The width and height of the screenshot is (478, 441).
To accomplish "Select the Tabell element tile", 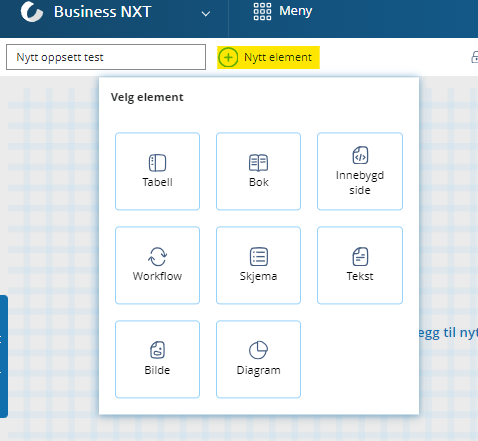I will pos(157,171).
